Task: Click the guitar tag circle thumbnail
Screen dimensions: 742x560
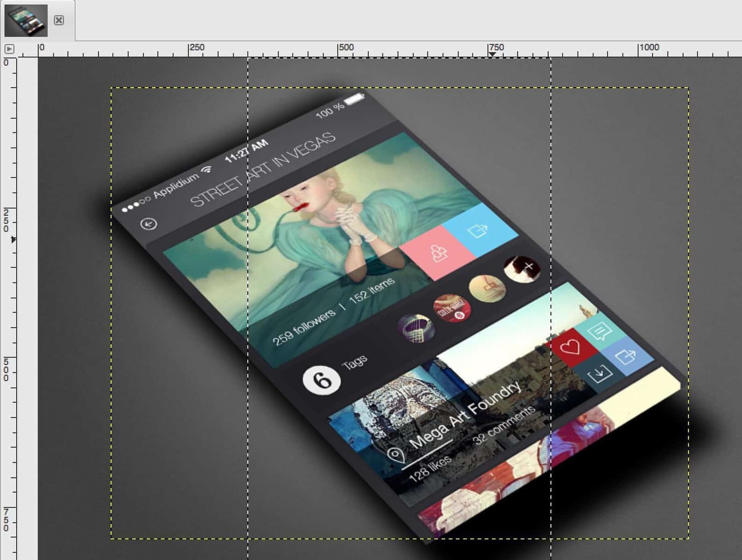Action: tap(416, 328)
